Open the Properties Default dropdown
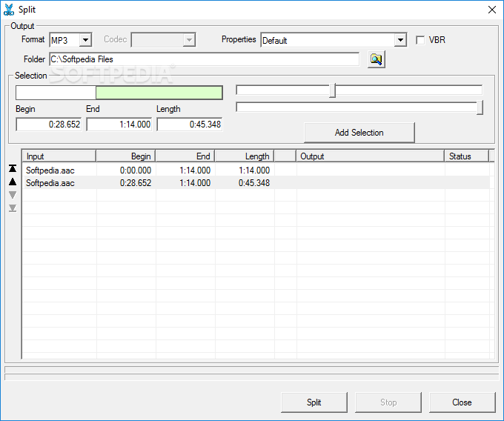Viewport: 504px width, 421px height. point(400,40)
